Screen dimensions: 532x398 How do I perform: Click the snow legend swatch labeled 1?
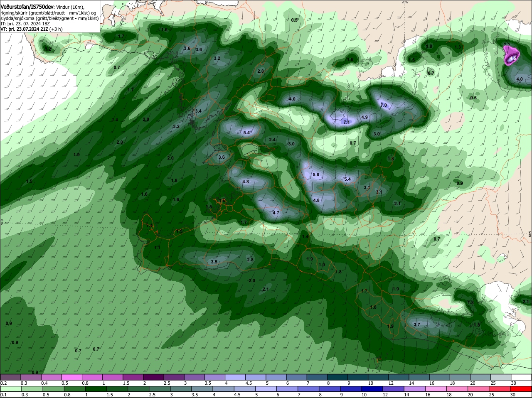[x=112, y=377]
